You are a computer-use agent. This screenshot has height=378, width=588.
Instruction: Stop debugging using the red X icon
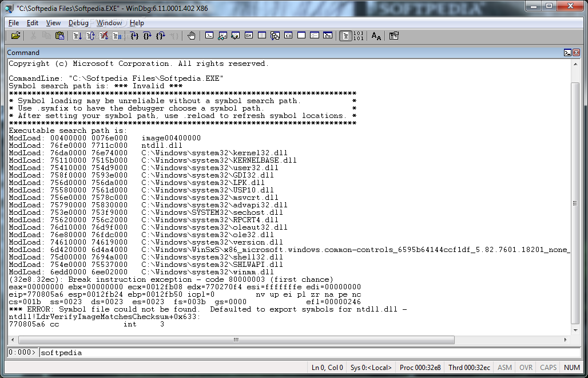tap(104, 36)
